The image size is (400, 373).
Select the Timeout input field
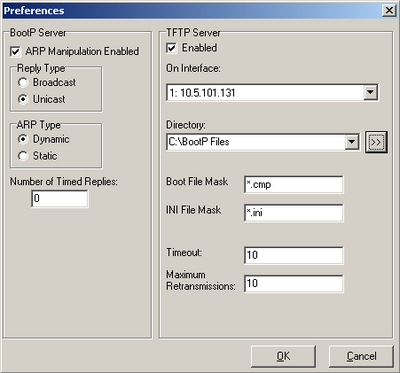click(x=293, y=255)
